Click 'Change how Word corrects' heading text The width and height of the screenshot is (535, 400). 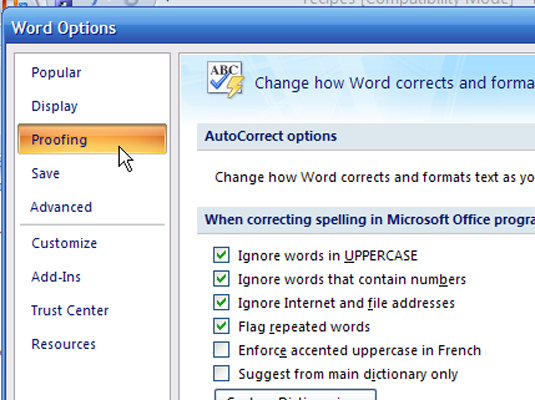coord(395,83)
